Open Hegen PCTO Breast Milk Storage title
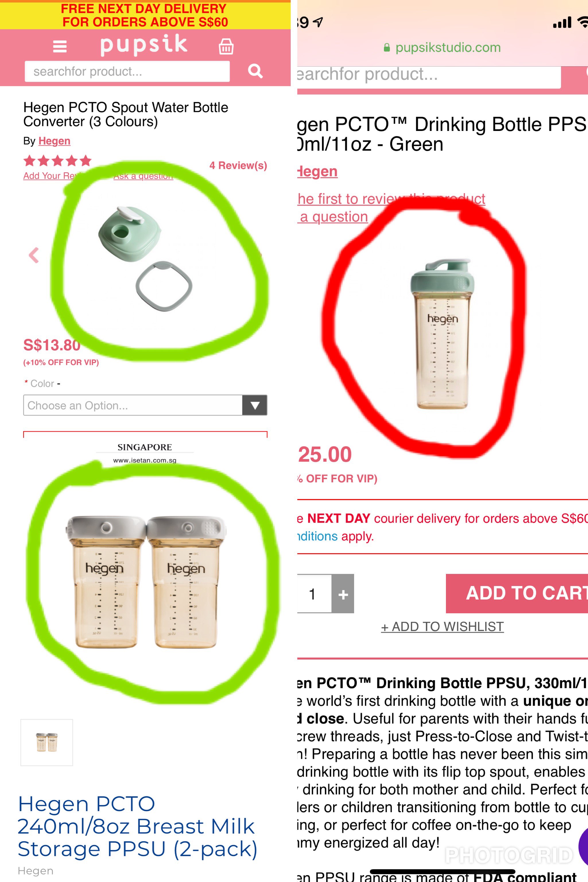This screenshot has height=882, width=588. 137,827
